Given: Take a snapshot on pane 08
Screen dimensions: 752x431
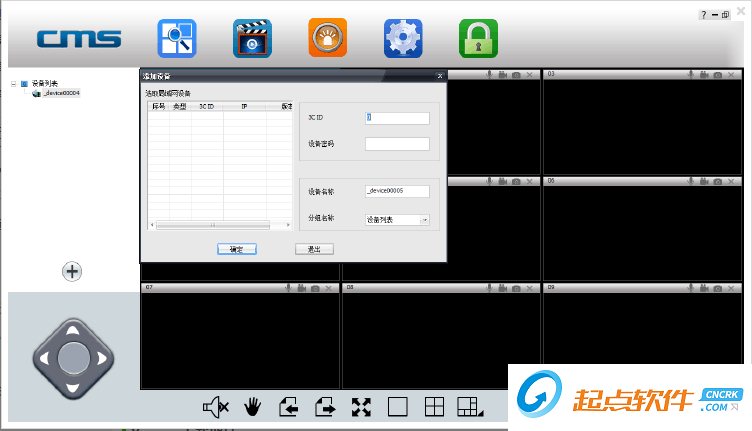Looking at the screenshot, I should point(516,288).
